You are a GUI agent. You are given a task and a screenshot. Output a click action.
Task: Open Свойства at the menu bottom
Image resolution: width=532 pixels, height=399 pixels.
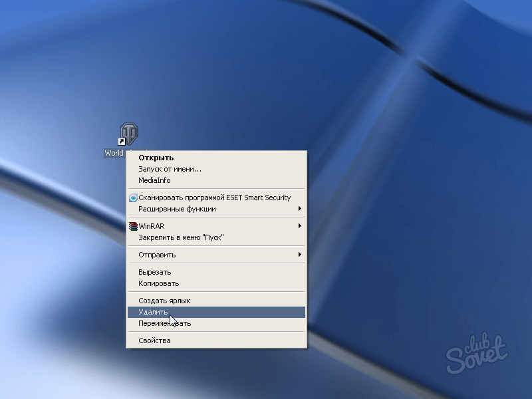tap(154, 340)
